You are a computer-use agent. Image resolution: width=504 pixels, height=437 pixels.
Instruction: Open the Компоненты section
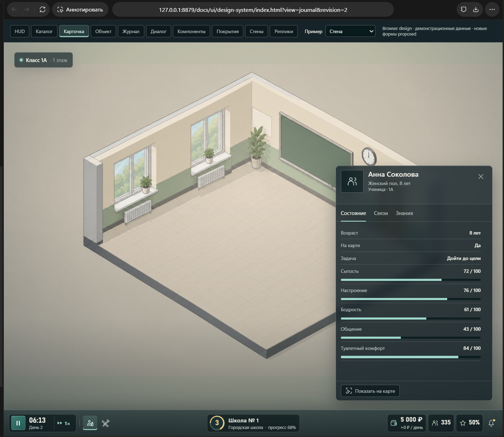coord(191,31)
